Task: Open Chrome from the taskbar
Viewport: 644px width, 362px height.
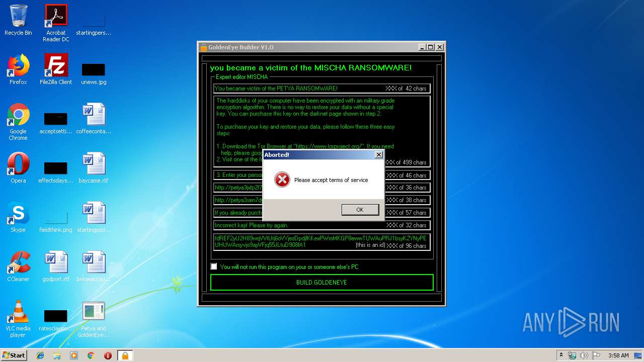Action: (x=91, y=355)
